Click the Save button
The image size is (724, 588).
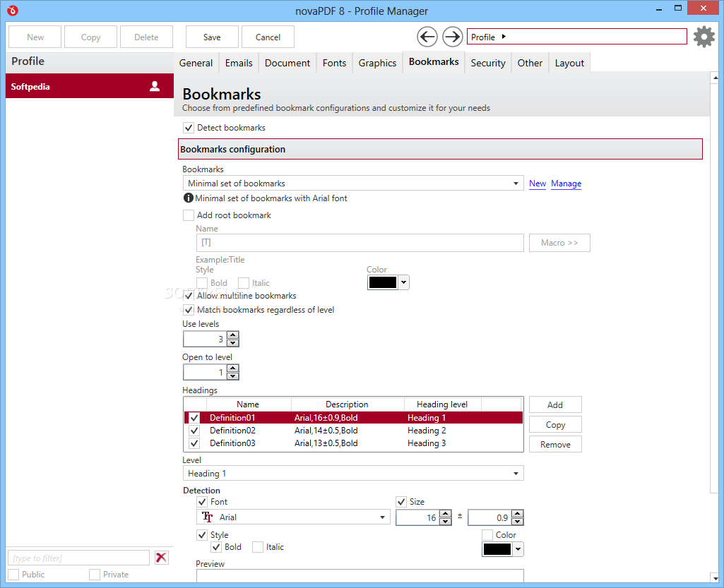[212, 37]
